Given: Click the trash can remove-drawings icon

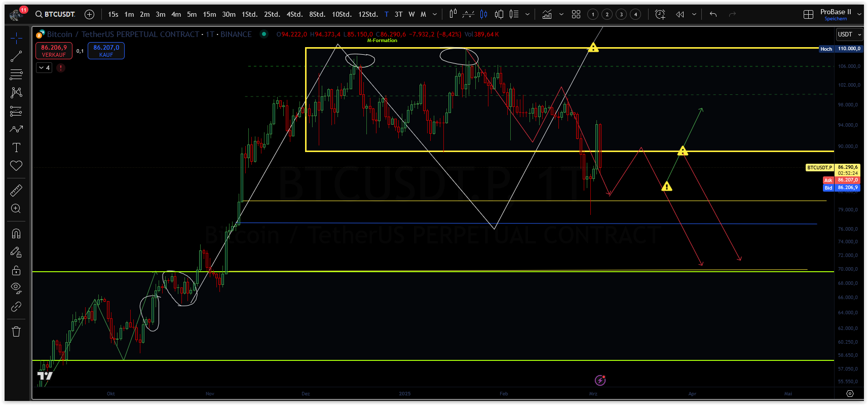Looking at the screenshot, I should click(16, 332).
